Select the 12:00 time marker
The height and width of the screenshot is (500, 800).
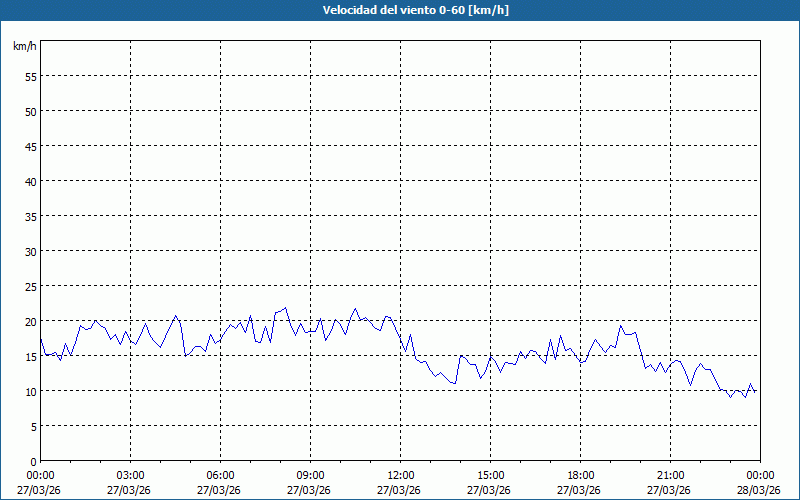point(400,475)
